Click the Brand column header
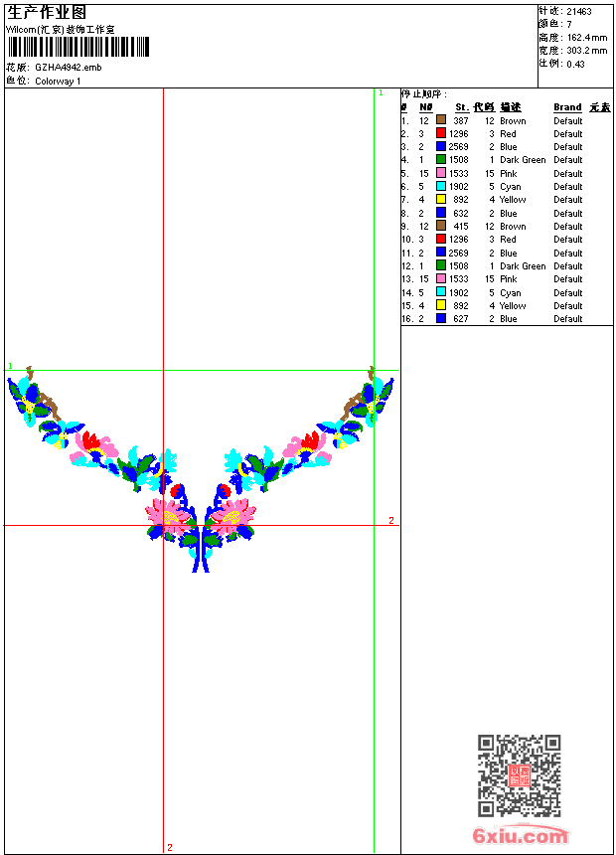616x855 pixels. 567,107
